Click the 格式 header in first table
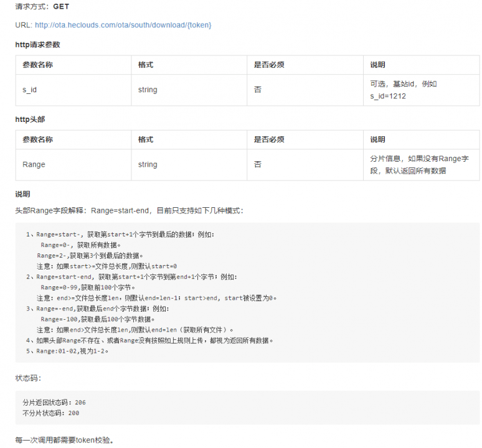The width and height of the screenshot is (482, 448). pyautogui.click(x=146, y=65)
